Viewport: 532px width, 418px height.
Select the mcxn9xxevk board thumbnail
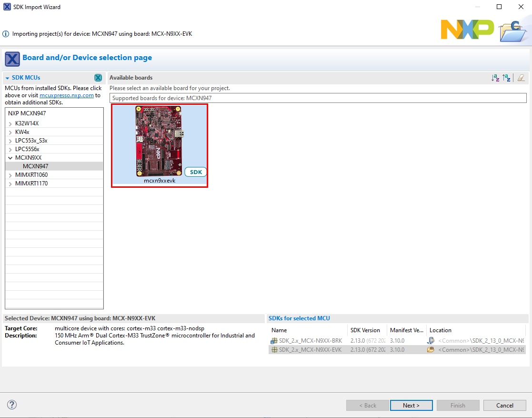pyautogui.click(x=160, y=143)
